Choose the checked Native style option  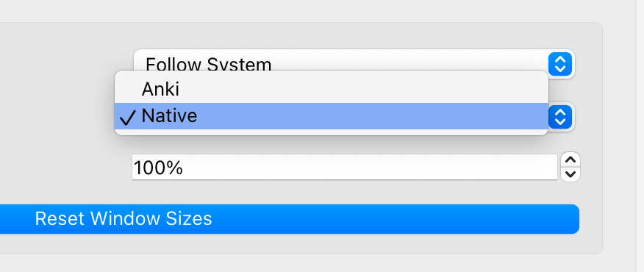[332, 116]
